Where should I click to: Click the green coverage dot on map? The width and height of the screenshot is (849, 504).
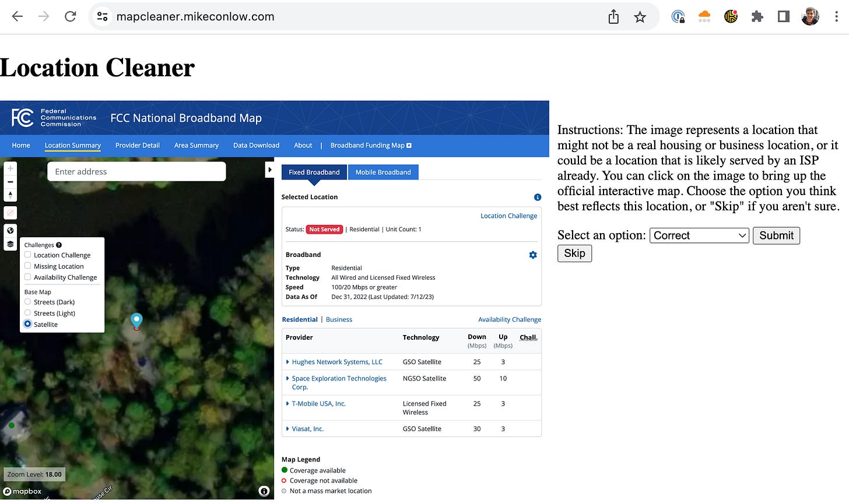12,425
